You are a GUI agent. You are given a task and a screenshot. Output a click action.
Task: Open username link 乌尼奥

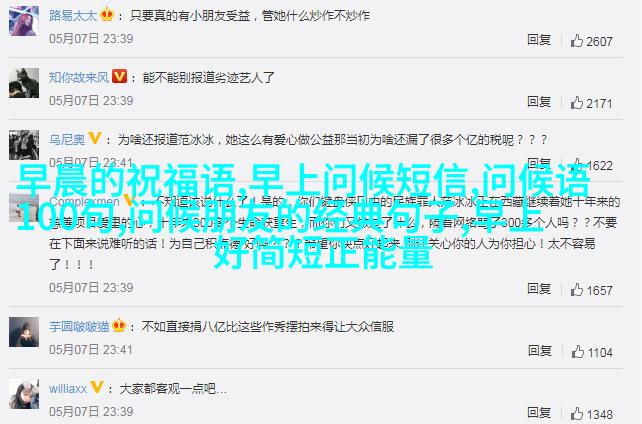click(67, 140)
